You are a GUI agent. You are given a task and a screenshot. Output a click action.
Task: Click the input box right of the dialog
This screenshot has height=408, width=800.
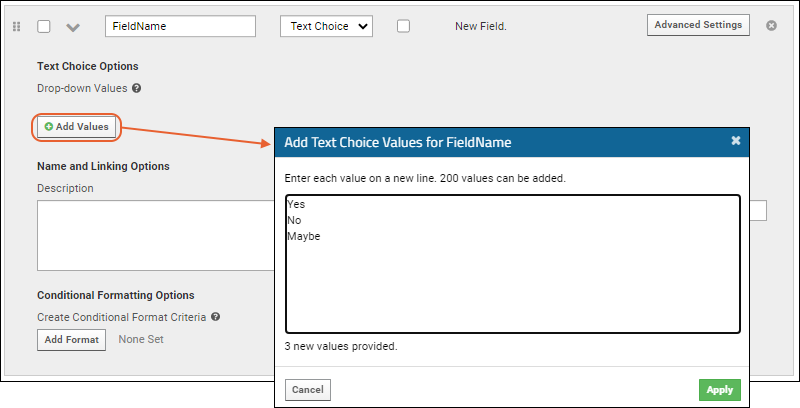pyautogui.click(x=758, y=211)
